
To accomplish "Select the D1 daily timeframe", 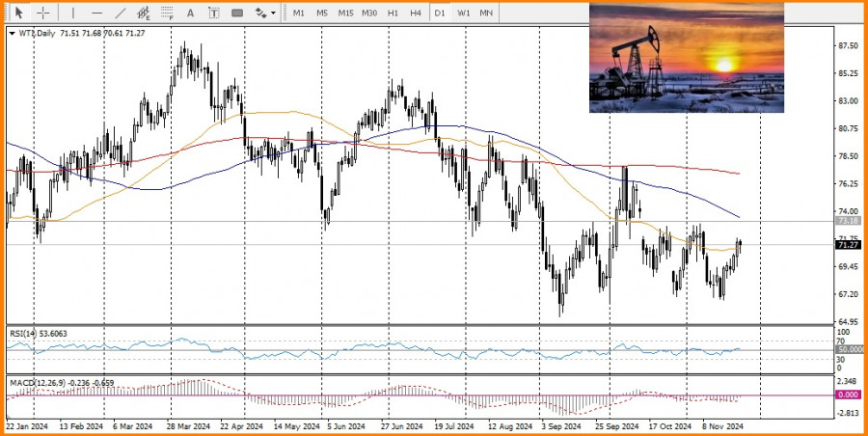I will point(440,13).
